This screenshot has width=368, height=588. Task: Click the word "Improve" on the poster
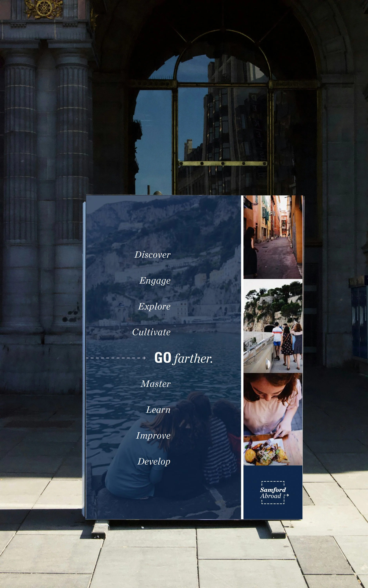pos(153,436)
